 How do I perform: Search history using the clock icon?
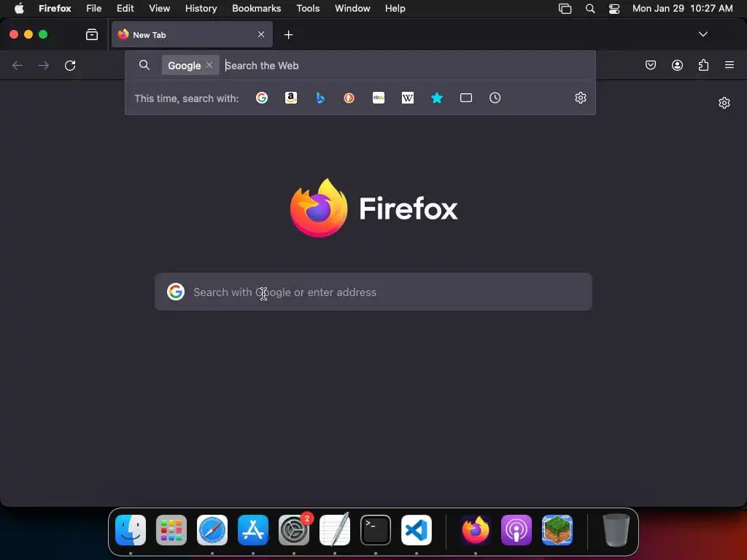pyautogui.click(x=495, y=98)
